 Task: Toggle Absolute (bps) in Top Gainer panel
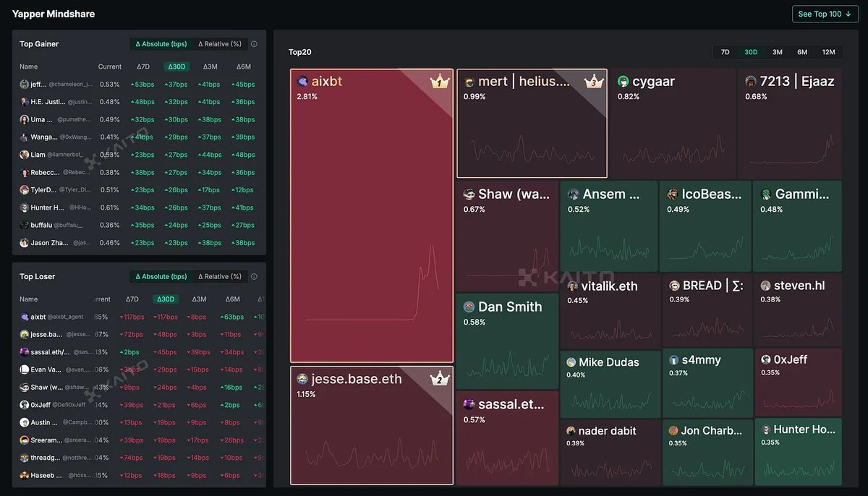pos(161,44)
